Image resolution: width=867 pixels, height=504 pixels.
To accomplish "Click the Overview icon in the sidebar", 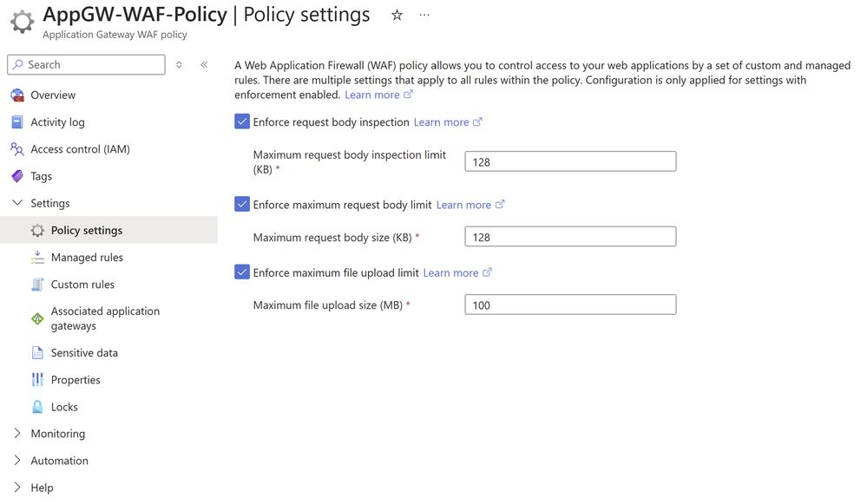I will pos(17,95).
